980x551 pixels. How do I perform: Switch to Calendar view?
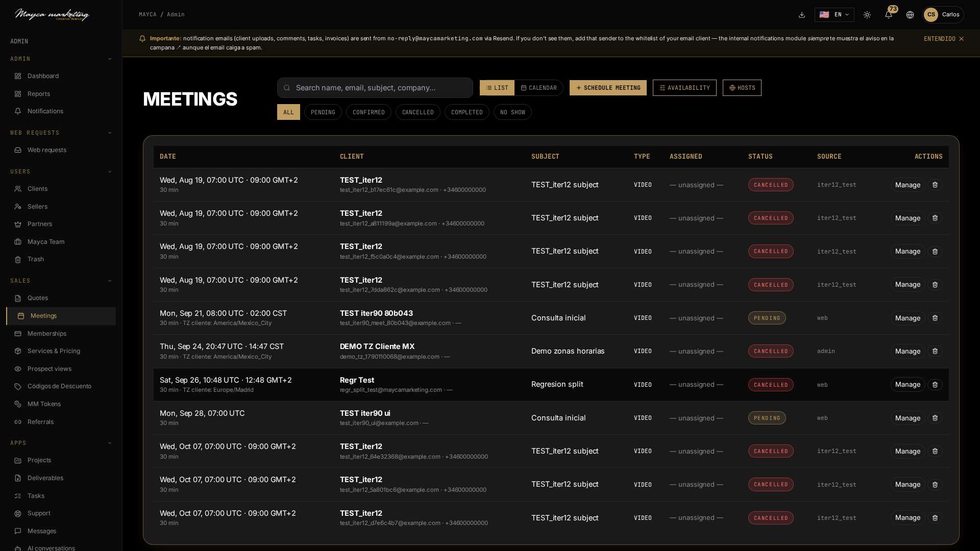tap(538, 88)
